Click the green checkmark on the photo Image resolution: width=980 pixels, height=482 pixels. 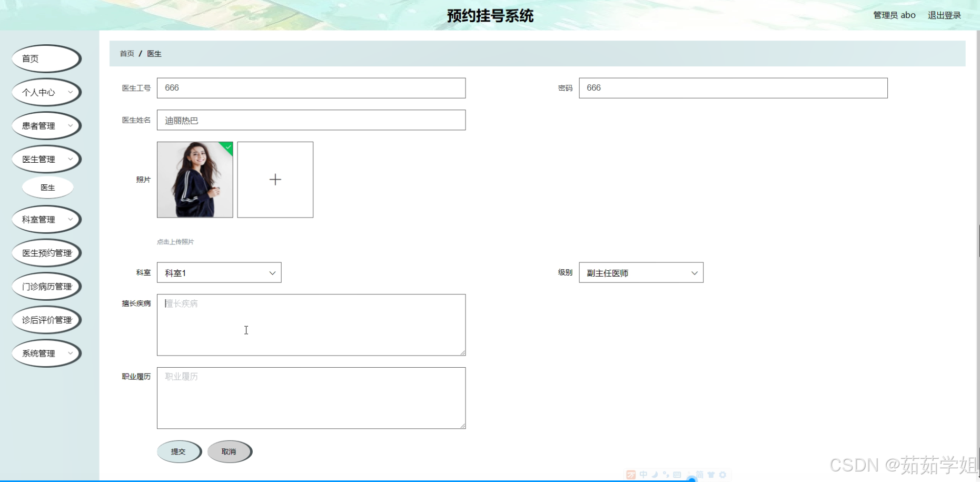[228, 147]
